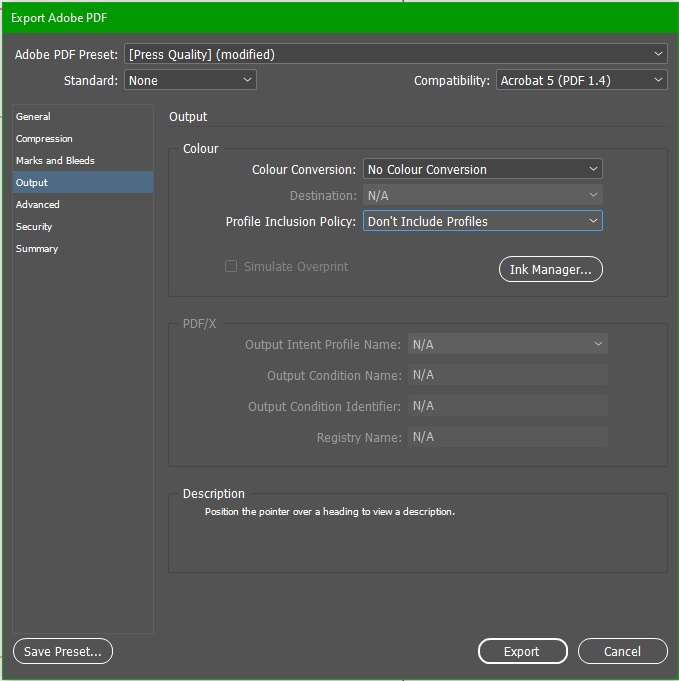Open the Profile Inclusion Policy dropdown
The image size is (679, 681).
(483, 221)
